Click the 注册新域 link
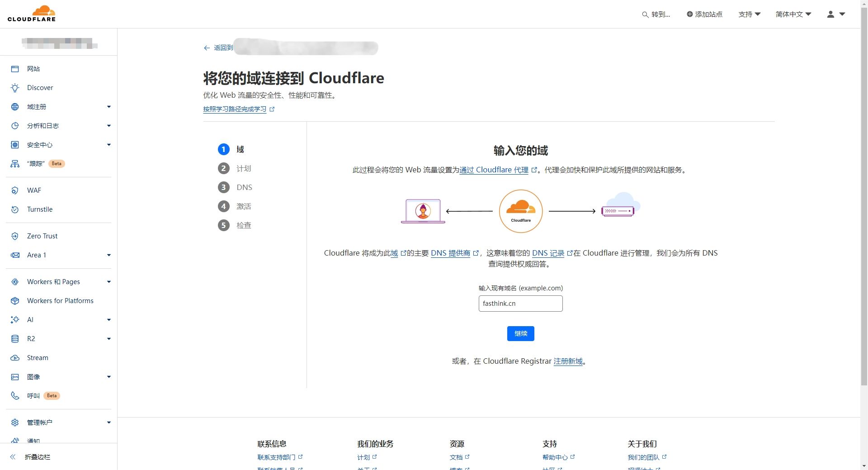The height and width of the screenshot is (470, 868). pyautogui.click(x=568, y=361)
